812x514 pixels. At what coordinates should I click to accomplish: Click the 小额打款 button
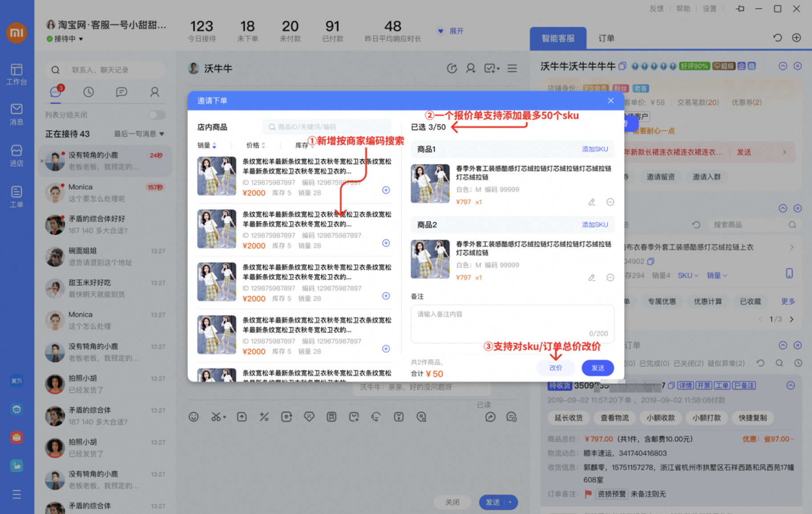(706, 418)
